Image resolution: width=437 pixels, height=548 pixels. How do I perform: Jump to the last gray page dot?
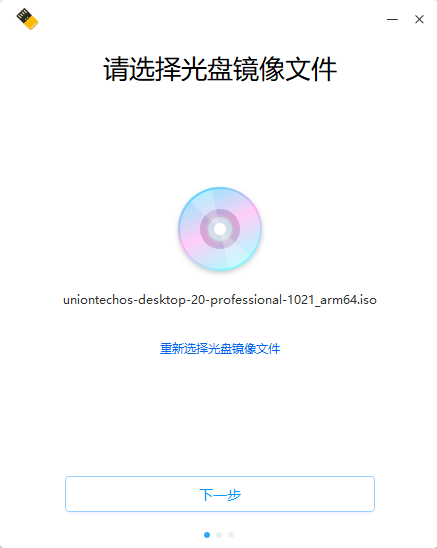coord(231,535)
